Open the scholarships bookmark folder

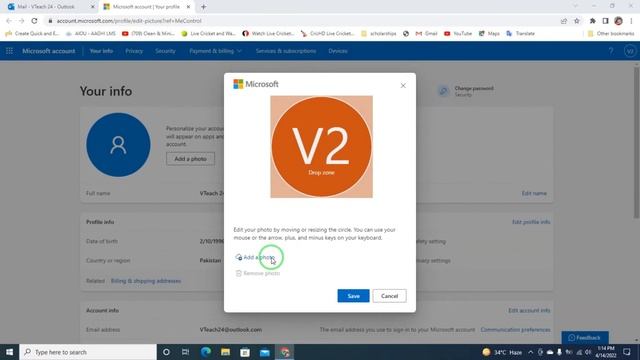[x=378, y=33]
